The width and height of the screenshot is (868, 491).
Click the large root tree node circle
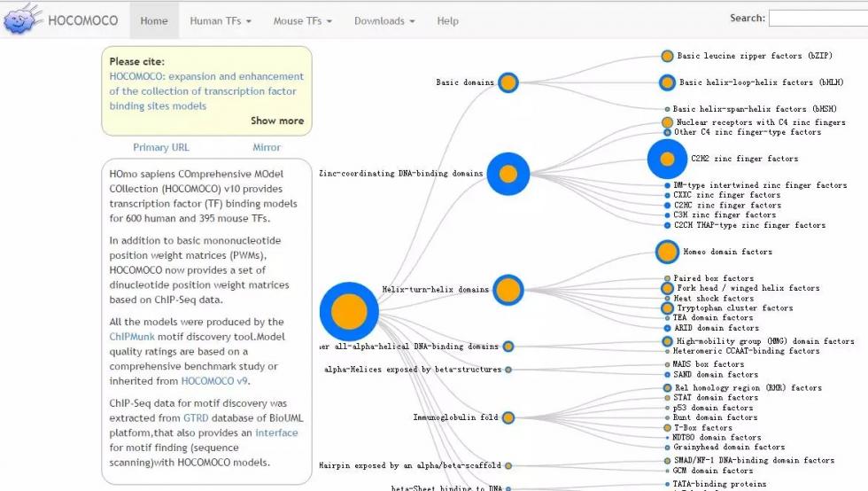[349, 311]
